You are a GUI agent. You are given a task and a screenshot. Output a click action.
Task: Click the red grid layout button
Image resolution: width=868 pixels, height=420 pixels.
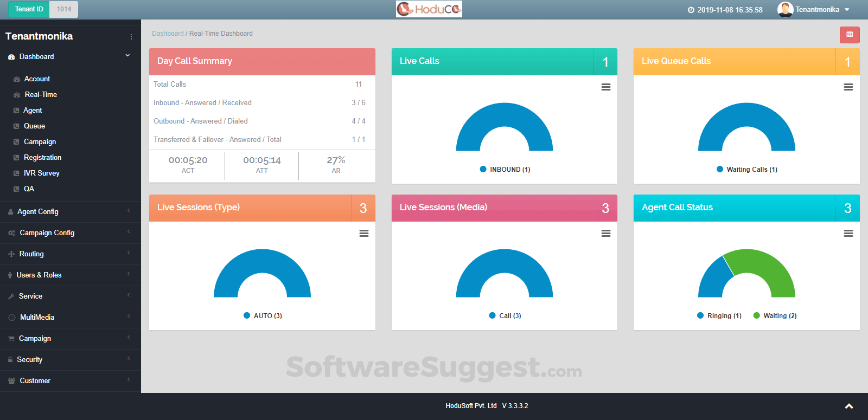point(850,35)
